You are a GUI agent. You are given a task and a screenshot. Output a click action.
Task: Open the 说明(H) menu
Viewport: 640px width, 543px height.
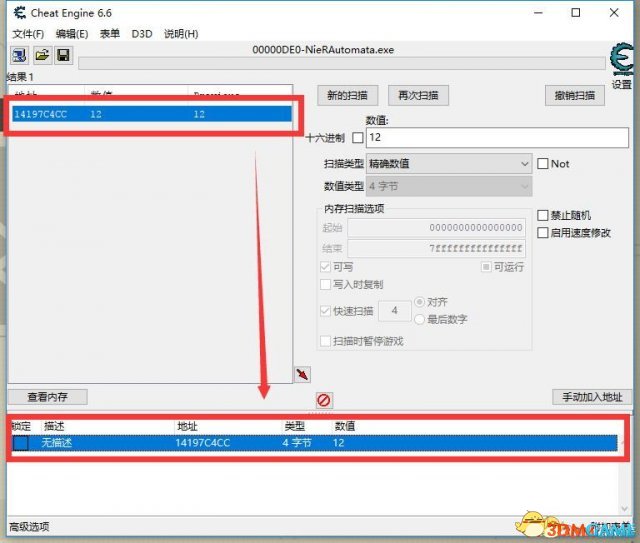pyautogui.click(x=181, y=34)
